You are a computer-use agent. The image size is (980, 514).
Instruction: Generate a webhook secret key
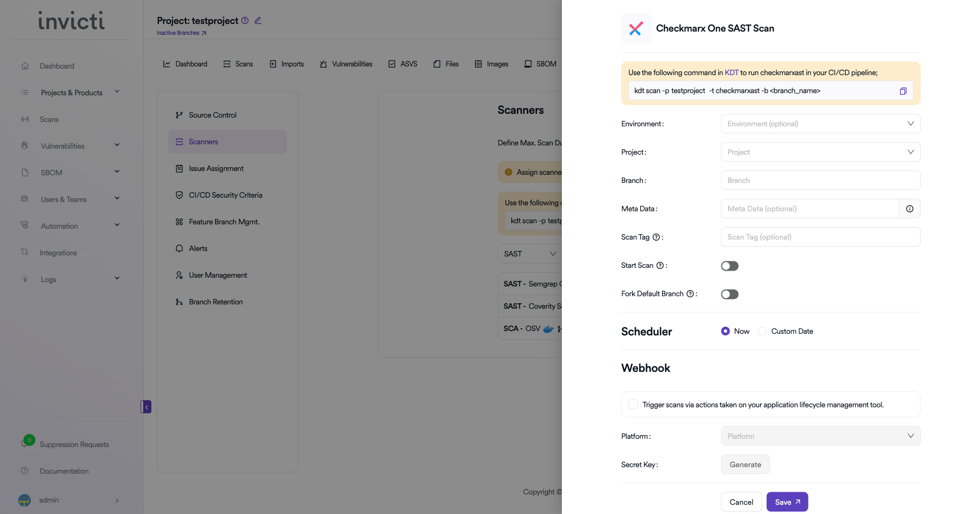point(745,464)
